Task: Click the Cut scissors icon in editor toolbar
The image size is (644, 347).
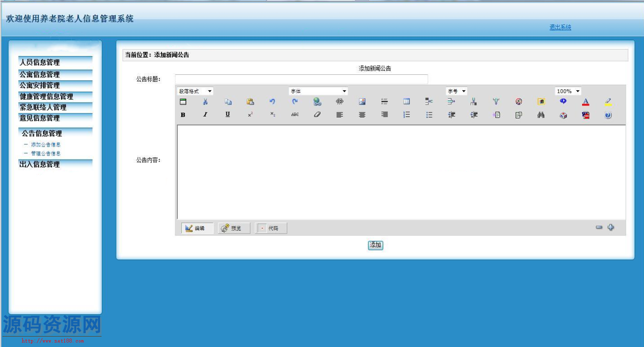Action: click(x=205, y=102)
